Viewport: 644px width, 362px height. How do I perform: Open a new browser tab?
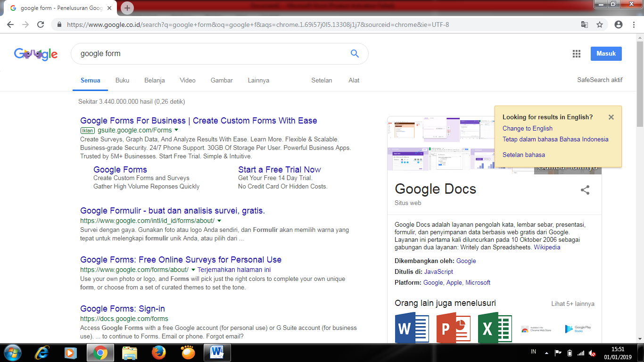pyautogui.click(x=127, y=8)
